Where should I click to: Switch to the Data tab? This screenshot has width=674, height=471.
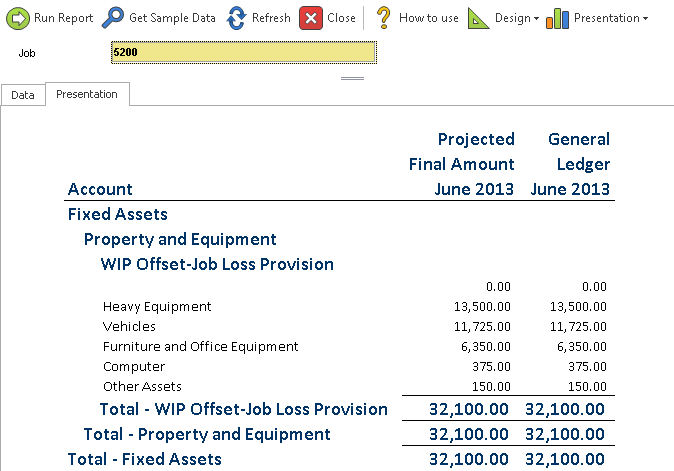pyautogui.click(x=23, y=95)
